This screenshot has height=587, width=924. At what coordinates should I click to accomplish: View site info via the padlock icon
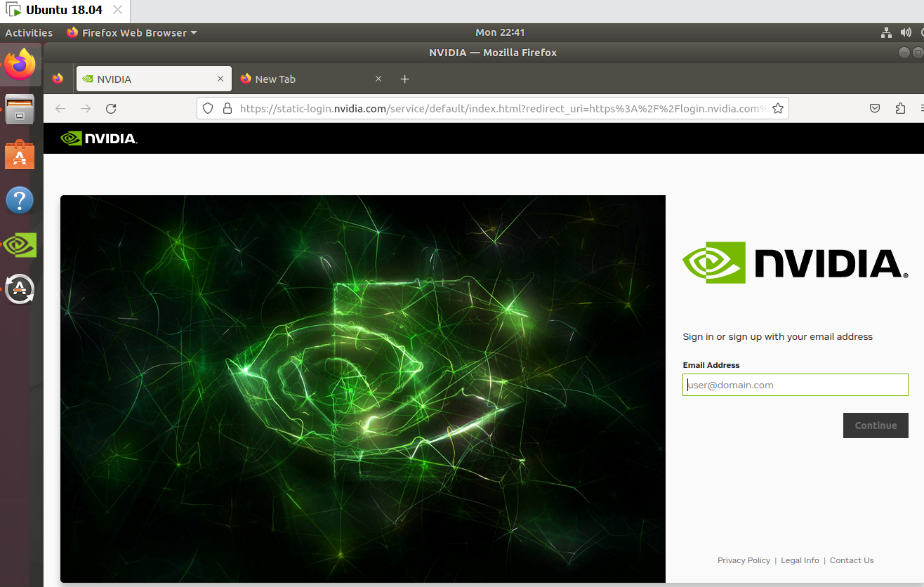pyautogui.click(x=227, y=108)
